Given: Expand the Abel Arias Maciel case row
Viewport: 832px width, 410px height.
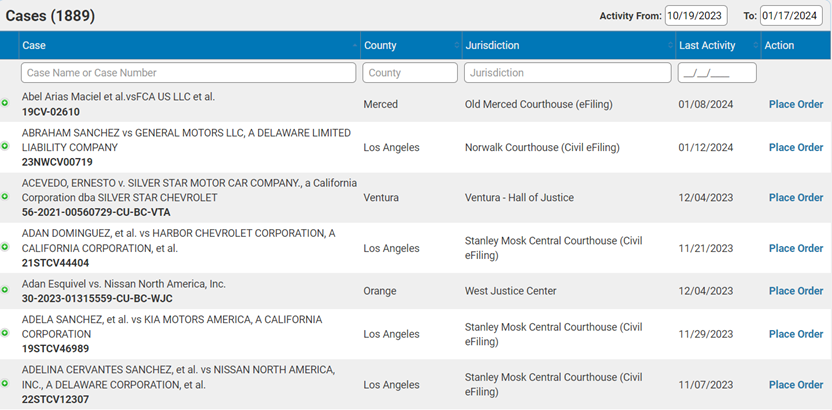Looking at the screenshot, I should (5, 104).
